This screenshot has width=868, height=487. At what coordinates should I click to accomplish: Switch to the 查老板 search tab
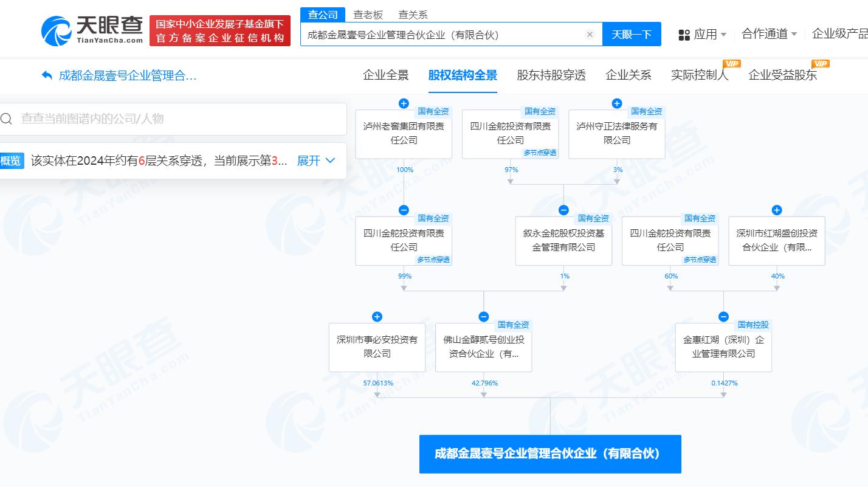[x=368, y=15]
